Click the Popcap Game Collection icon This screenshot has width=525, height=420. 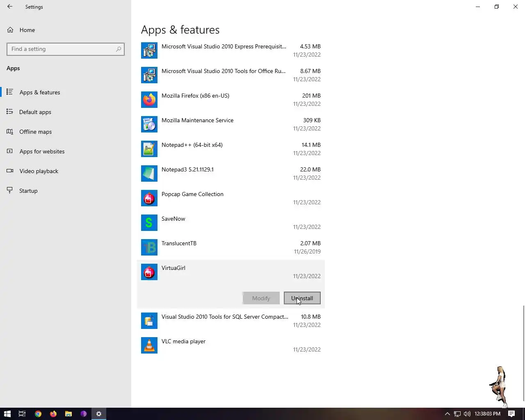[x=149, y=198]
